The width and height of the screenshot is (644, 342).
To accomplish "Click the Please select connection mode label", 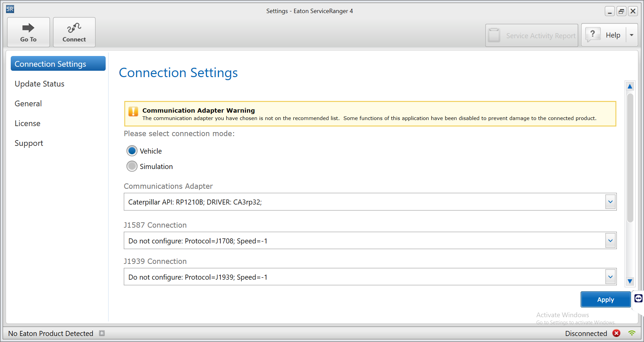I will coord(179,133).
